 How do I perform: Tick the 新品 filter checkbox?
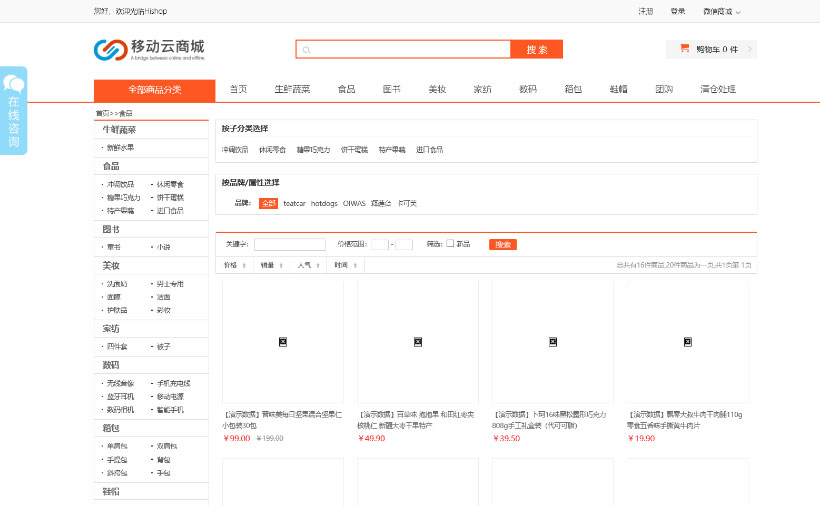coord(450,243)
